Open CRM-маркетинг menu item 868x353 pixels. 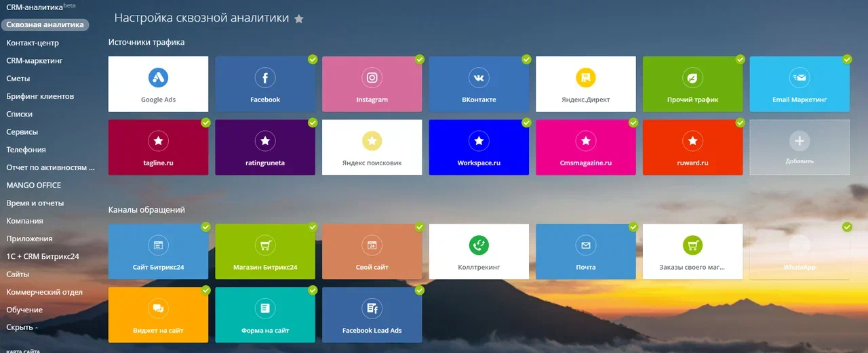pos(35,60)
